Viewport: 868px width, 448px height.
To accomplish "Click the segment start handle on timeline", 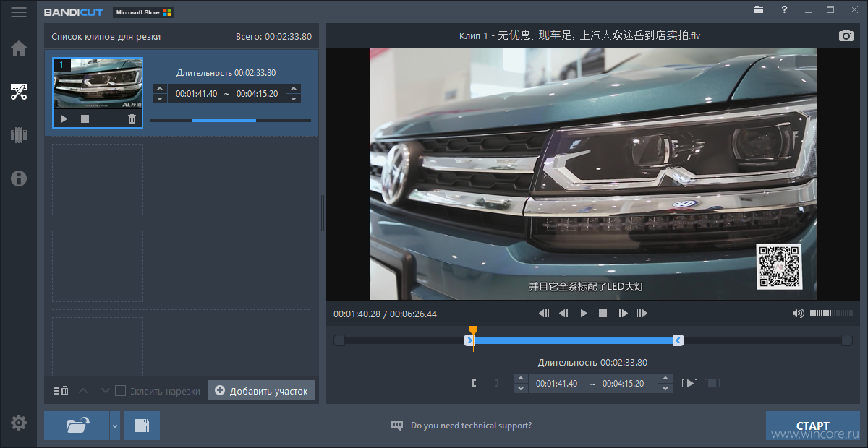I will pyautogui.click(x=469, y=340).
